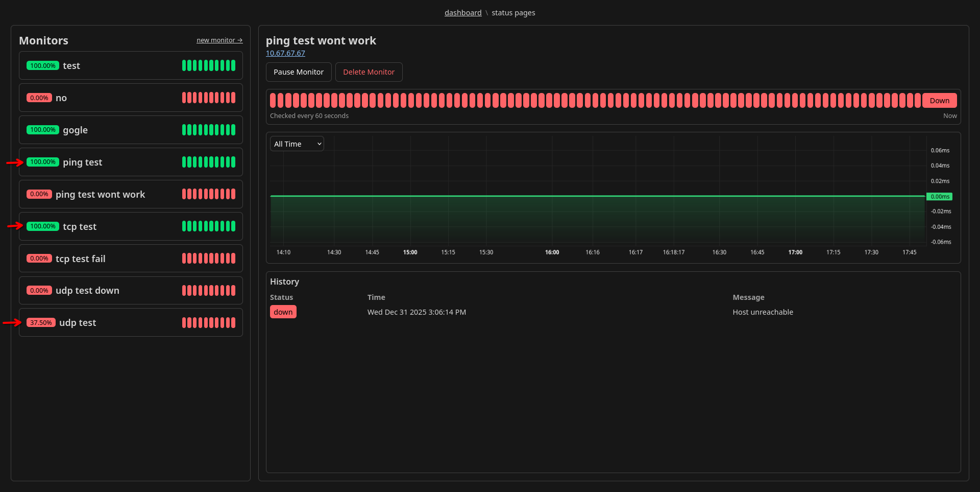Image resolution: width=980 pixels, height=492 pixels.
Task: Click the 37.50% uptime badge on udp test
Action: [x=41, y=323]
